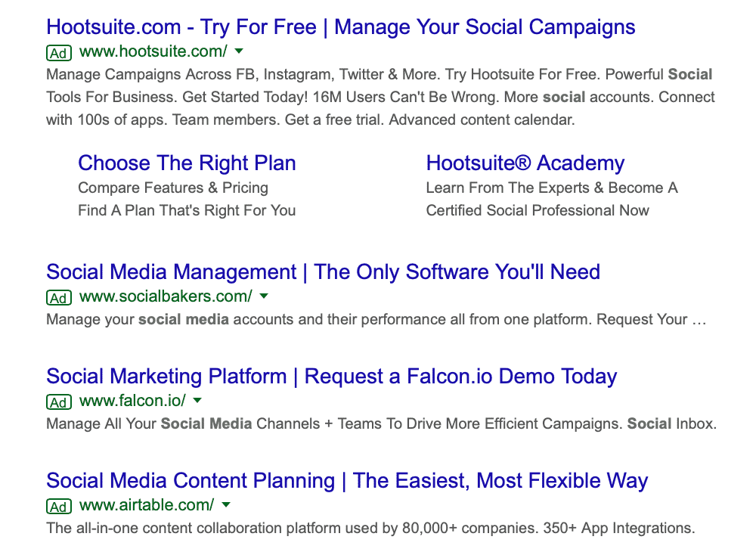Click the Ad badge beside socialbakers.com
This screenshot has width=756, height=552.
click(59, 297)
